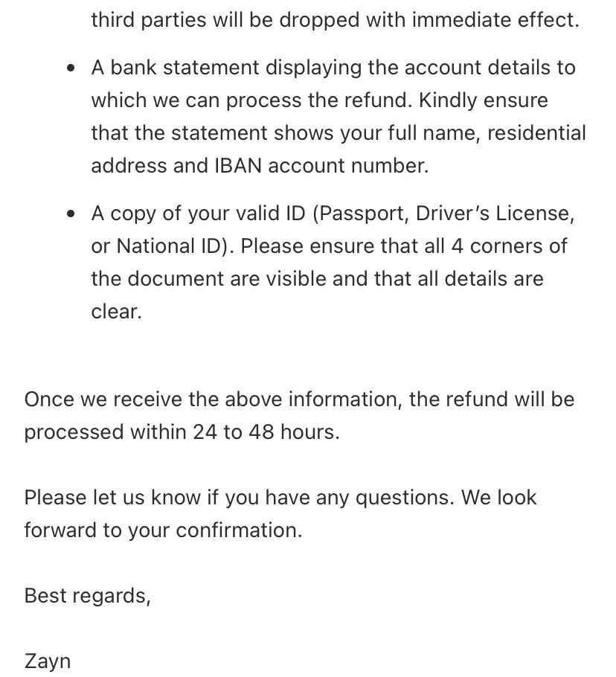The image size is (616, 677).
Task: Click the words 'forward to your confirmation'
Action: click(163, 530)
